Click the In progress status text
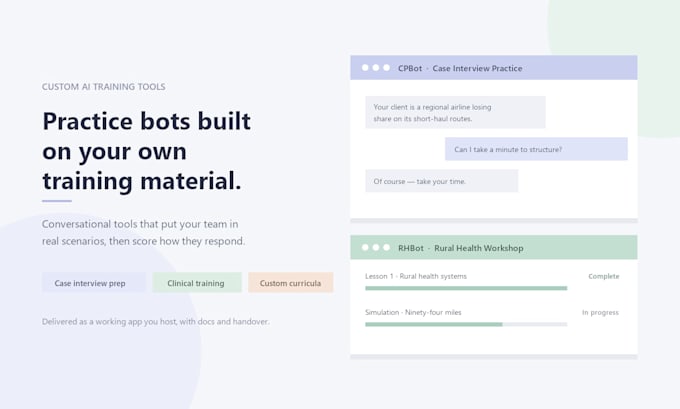 pos(600,312)
